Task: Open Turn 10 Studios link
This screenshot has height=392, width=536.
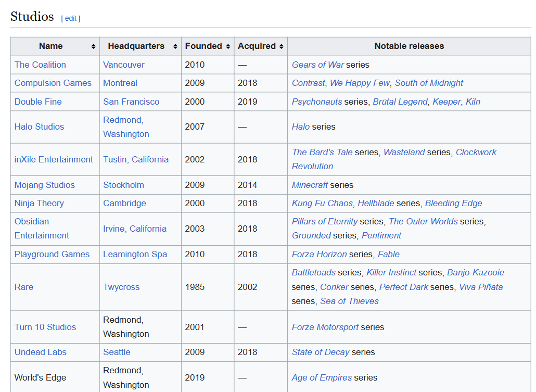Action: (x=45, y=327)
